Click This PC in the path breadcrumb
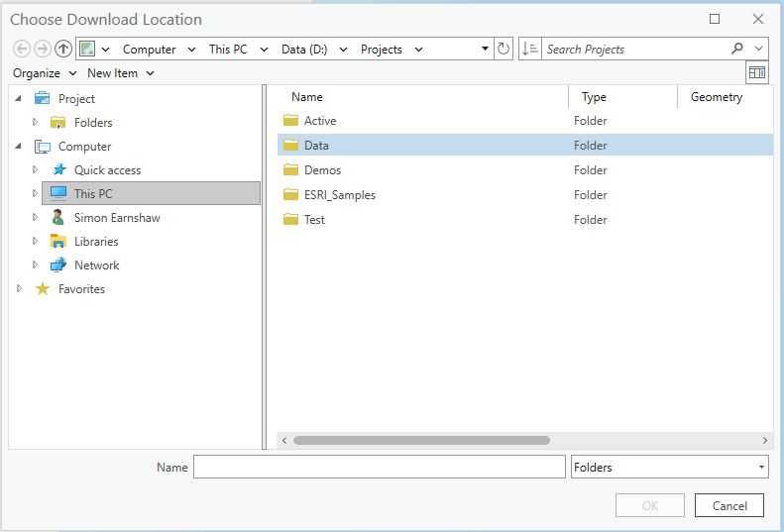This screenshot has width=784, height=532. 228,50
